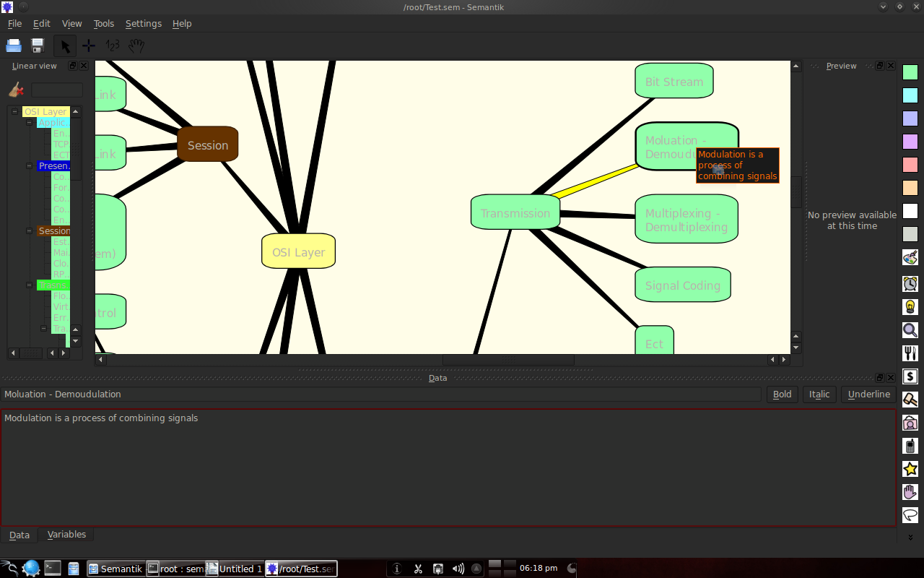Select the crosshair link tool

(x=89, y=46)
